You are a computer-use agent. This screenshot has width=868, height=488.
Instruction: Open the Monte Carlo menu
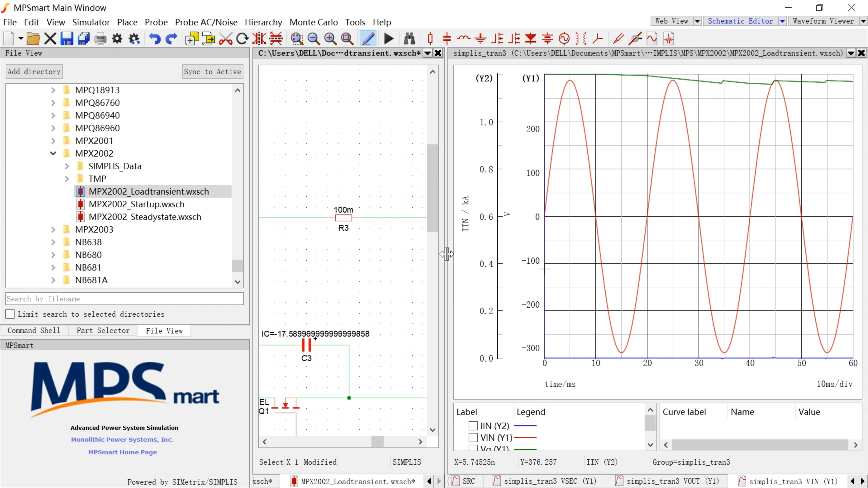(x=313, y=22)
